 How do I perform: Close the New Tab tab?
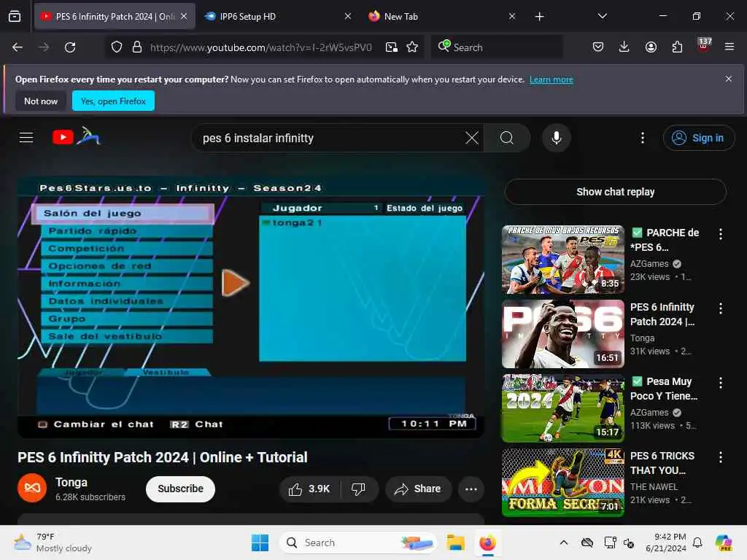pyautogui.click(x=511, y=16)
